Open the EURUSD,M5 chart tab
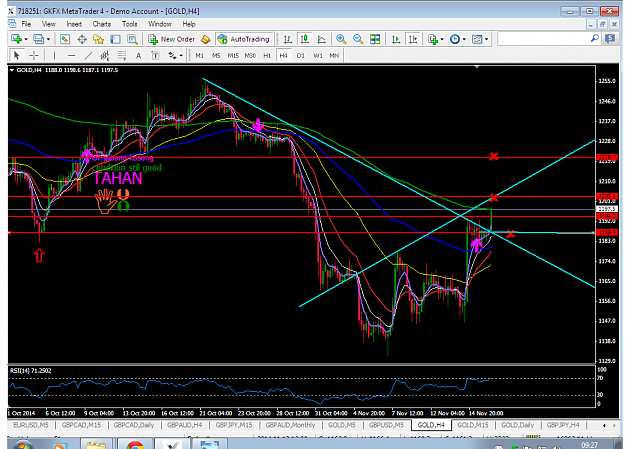Image resolution: width=625 pixels, height=449 pixels. pos(31,425)
